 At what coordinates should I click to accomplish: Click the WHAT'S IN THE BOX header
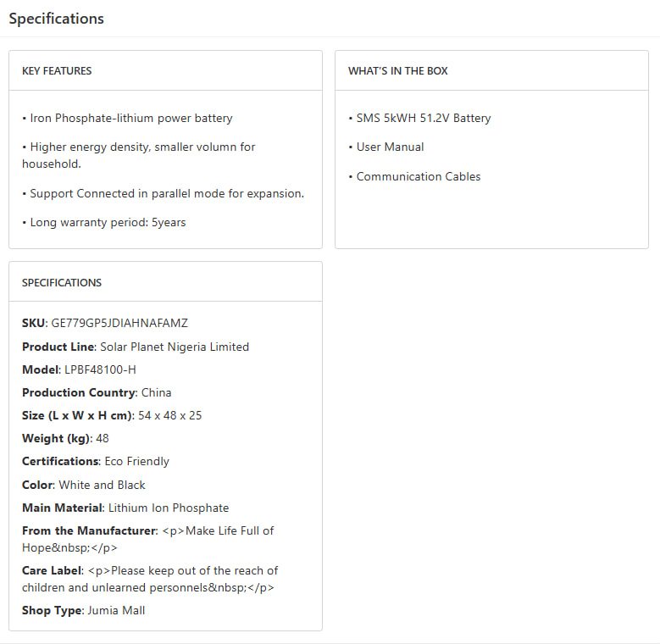397,71
